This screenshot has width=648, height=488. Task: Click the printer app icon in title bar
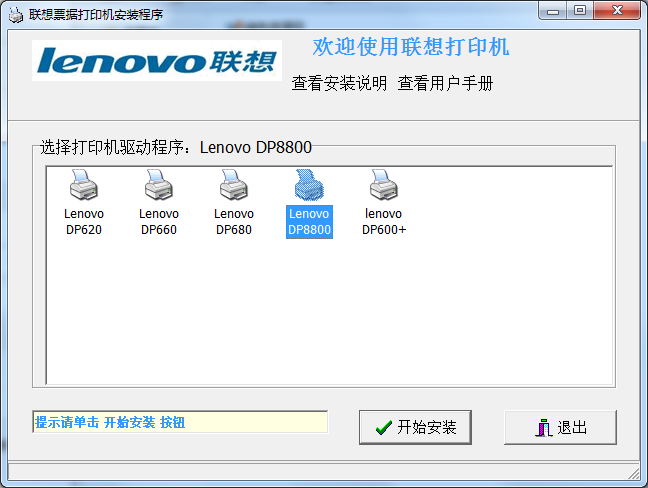tap(16, 15)
